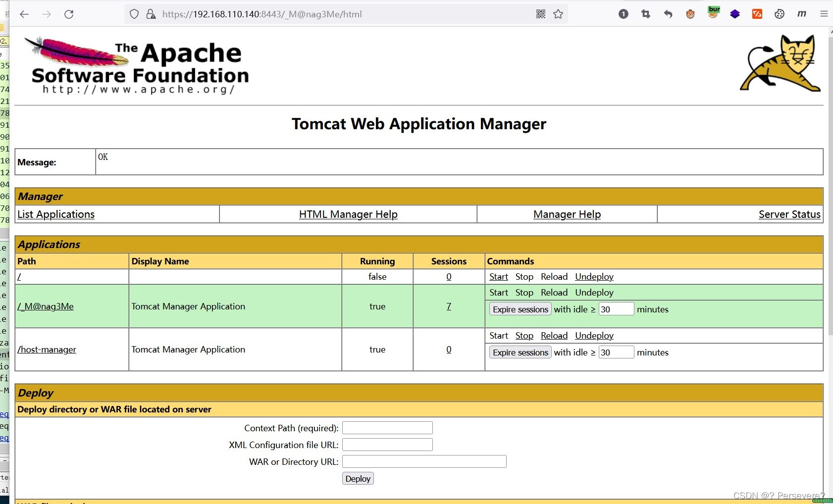The height and width of the screenshot is (504, 833).
Task: Undeploy the /host-manager application
Action: pos(594,336)
